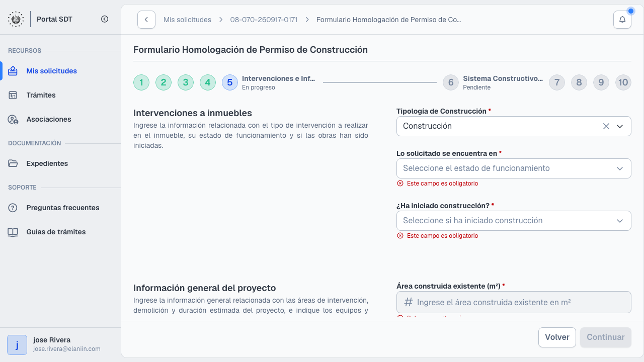Click the 'Formulario Homologación de Permiso de Co…' breadcrumb
644x362 pixels.
(x=389, y=20)
